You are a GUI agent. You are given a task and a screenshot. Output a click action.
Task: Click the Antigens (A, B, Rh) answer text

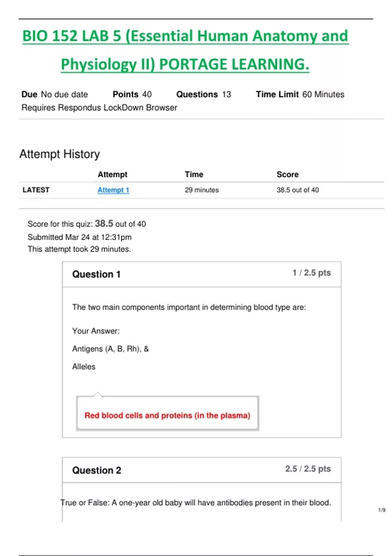click(110, 349)
